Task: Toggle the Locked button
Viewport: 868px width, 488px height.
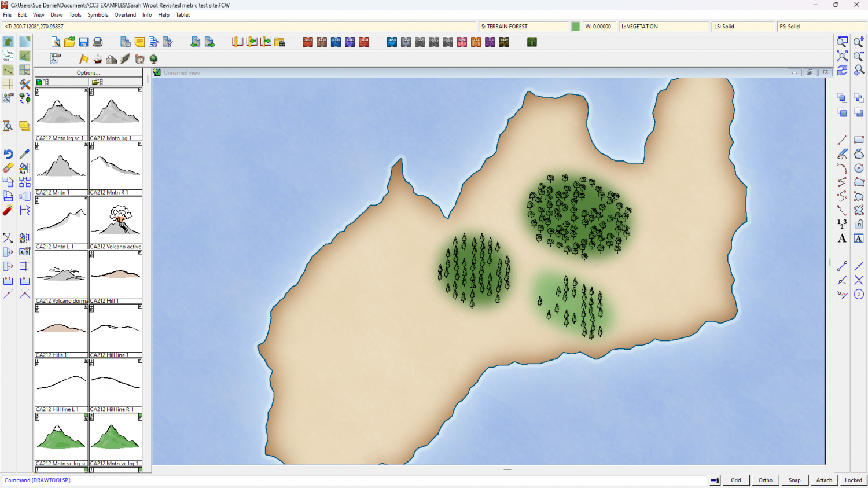Action: [x=853, y=480]
